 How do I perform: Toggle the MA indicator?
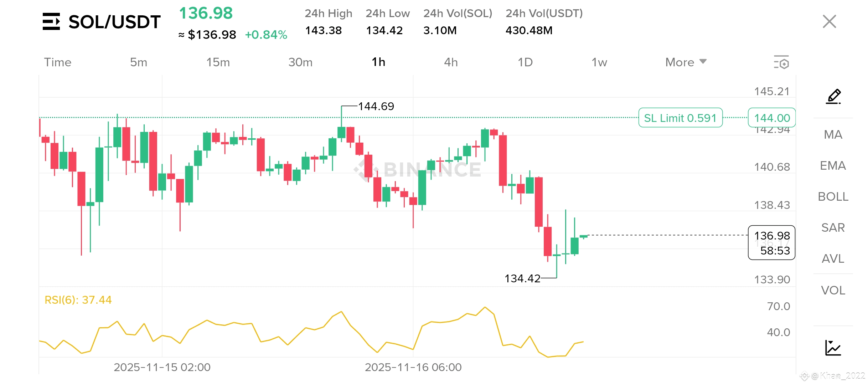coord(833,135)
